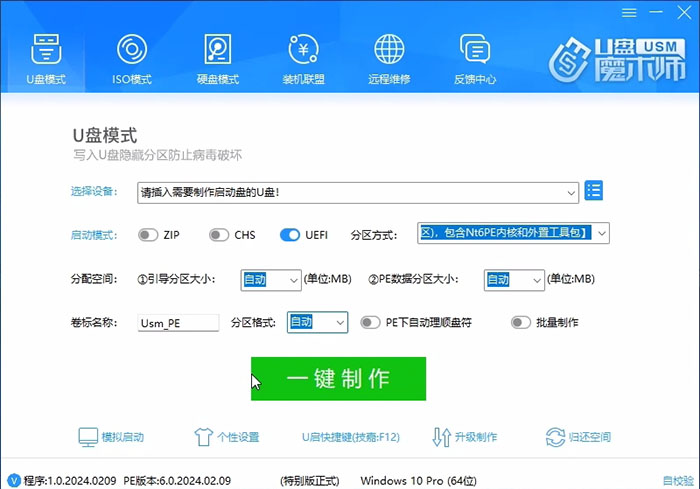The width and height of the screenshot is (700, 489).
Task: Click the 模拟启动 monitor icon
Action: [x=88, y=437]
